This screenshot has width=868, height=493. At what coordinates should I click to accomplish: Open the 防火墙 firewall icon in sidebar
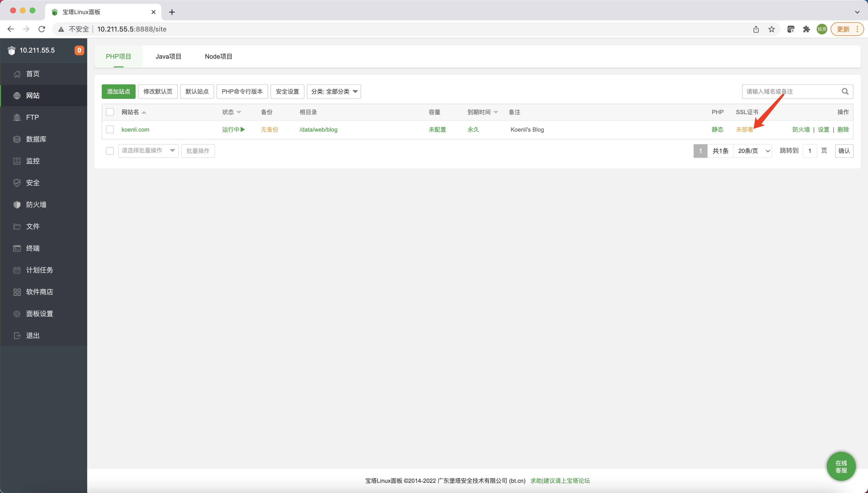(17, 205)
